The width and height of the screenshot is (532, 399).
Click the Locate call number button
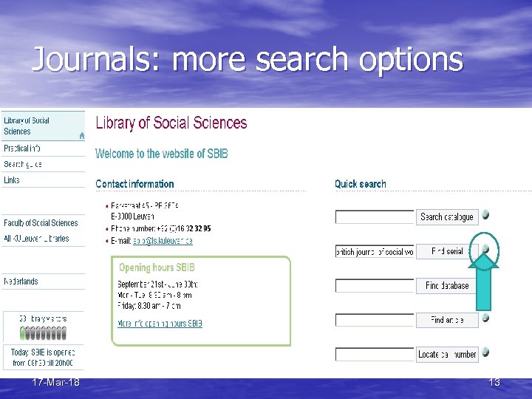point(447,354)
